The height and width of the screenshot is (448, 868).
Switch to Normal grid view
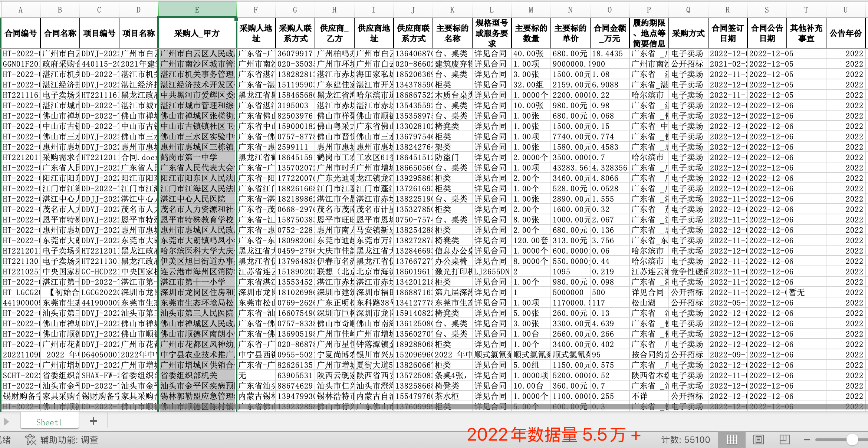[731, 440]
